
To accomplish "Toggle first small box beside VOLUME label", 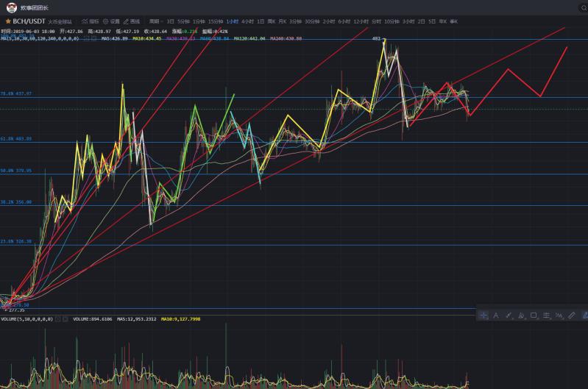I will 57,319.
